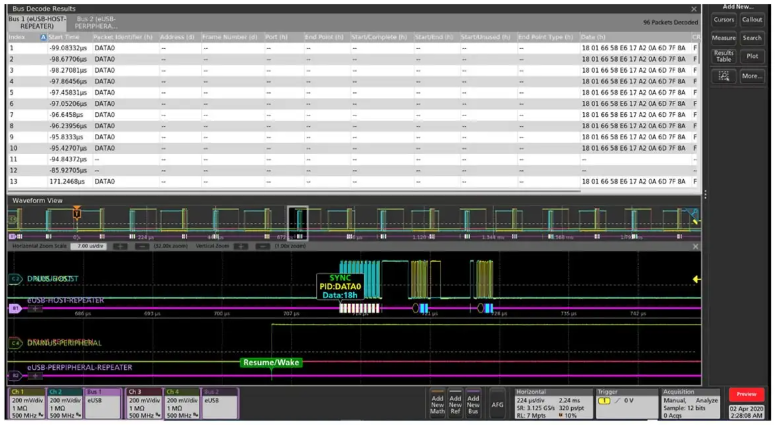Viewport: 775px width, 425px height.
Task: Select the B1 bus handle in zoom view
Action: coord(15,308)
